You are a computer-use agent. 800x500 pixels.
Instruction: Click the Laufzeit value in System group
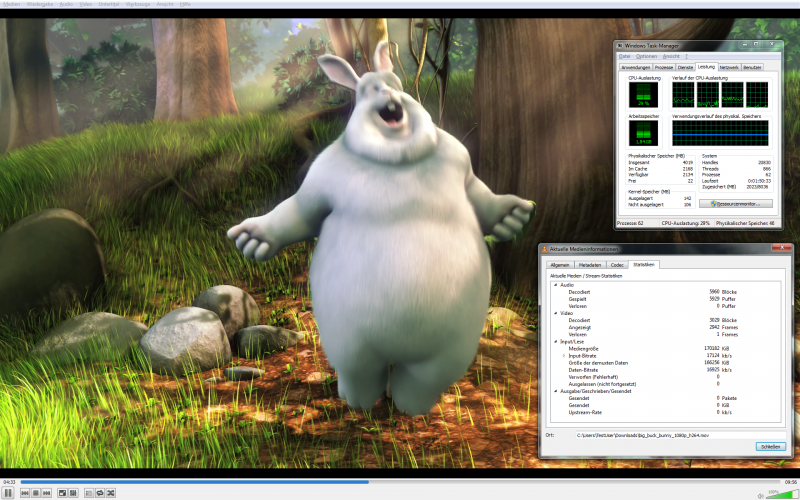pyautogui.click(x=759, y=181)
